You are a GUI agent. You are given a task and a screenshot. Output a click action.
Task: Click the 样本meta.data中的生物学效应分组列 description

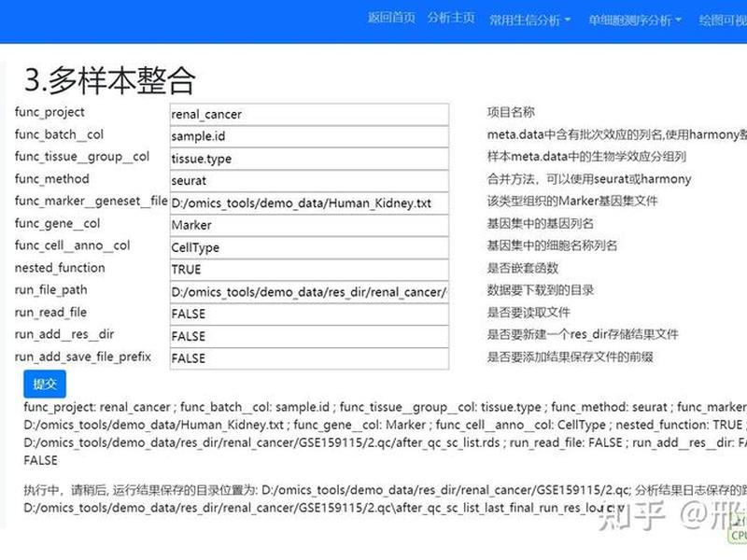click(586, 157)
